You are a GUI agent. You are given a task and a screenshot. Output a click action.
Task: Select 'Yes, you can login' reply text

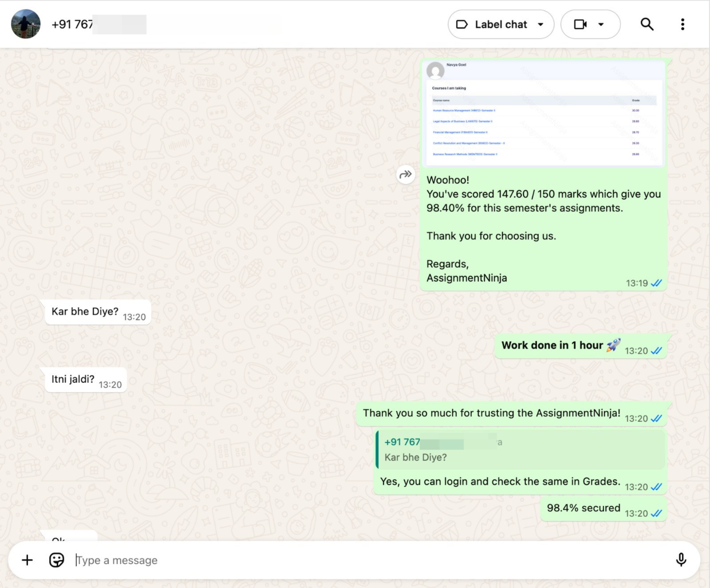[x=500, y=482]
